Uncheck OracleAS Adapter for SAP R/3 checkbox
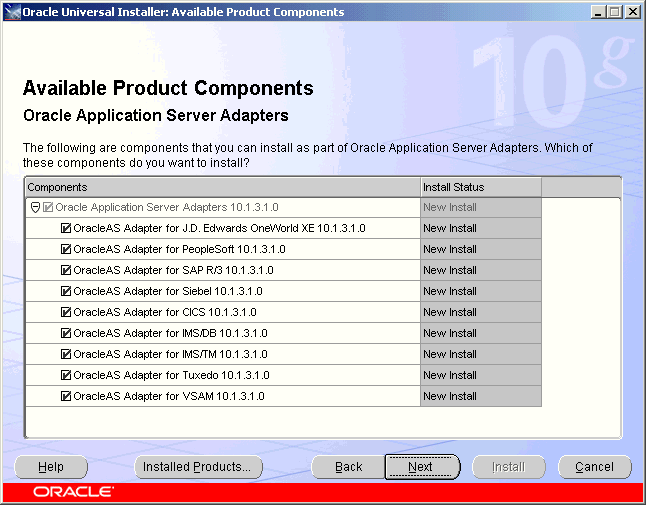646x505 pixels. (66, 270)
